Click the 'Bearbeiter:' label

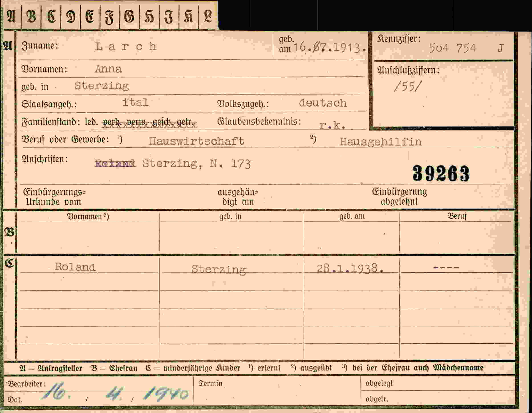tap(26, 384)
